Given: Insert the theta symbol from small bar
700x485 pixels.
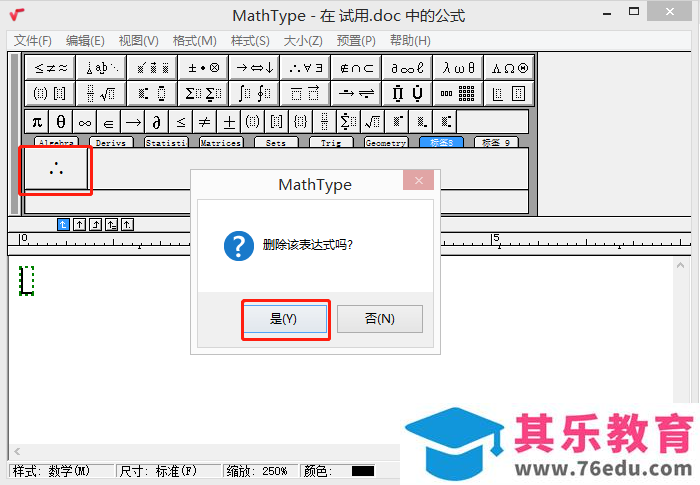Looking at the screenshot, I should (x=61, y=121).
